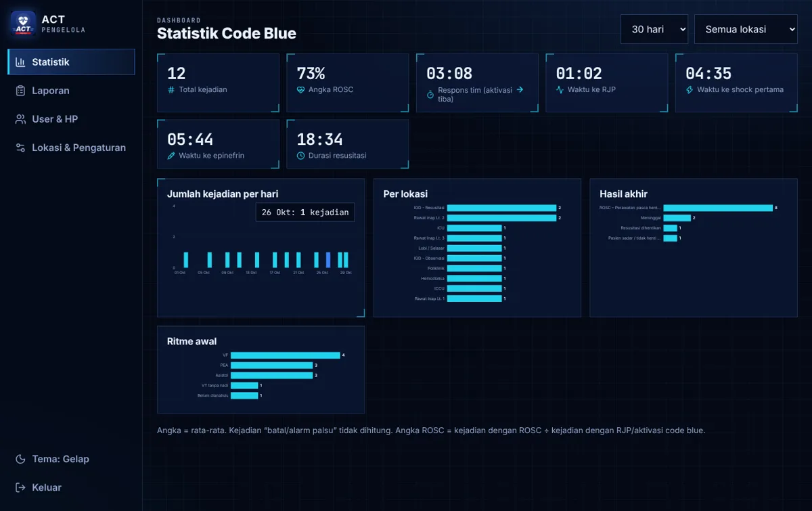Click the IGD - Resusitasi location bar

tap(501, 208)
